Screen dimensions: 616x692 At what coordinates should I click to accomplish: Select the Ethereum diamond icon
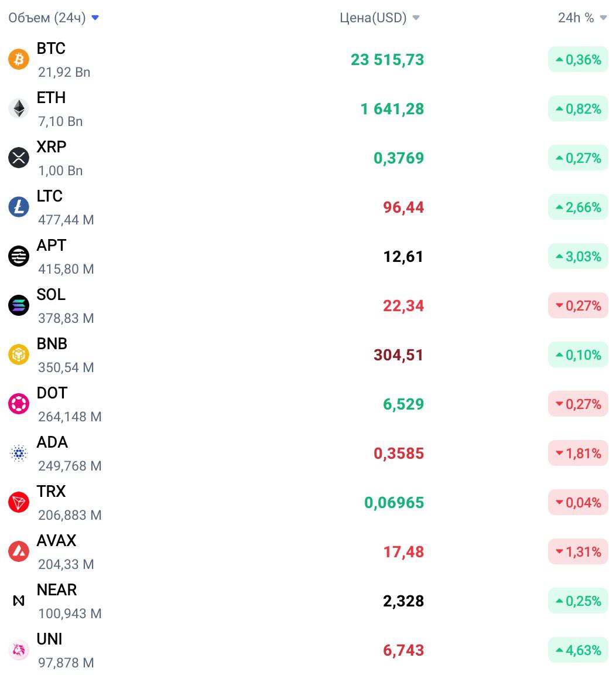click(x=19, y=108)
